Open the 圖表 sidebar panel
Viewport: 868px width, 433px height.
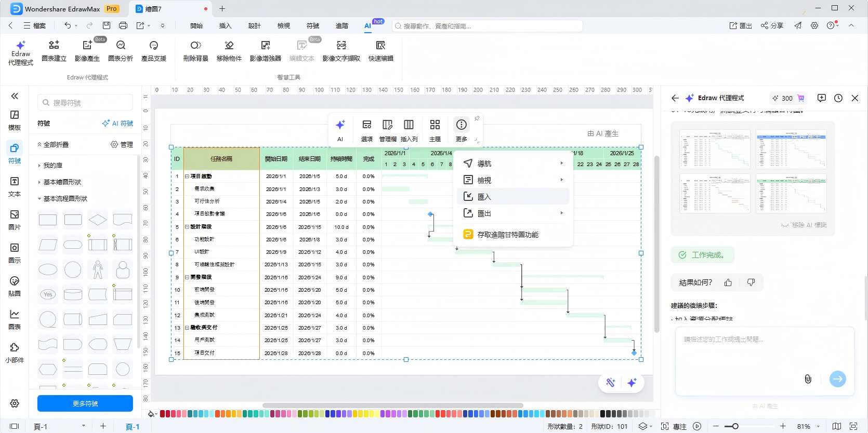15,320
